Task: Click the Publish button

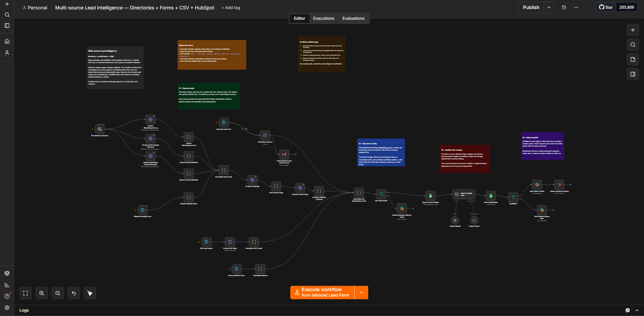Action: pos(531,7)
